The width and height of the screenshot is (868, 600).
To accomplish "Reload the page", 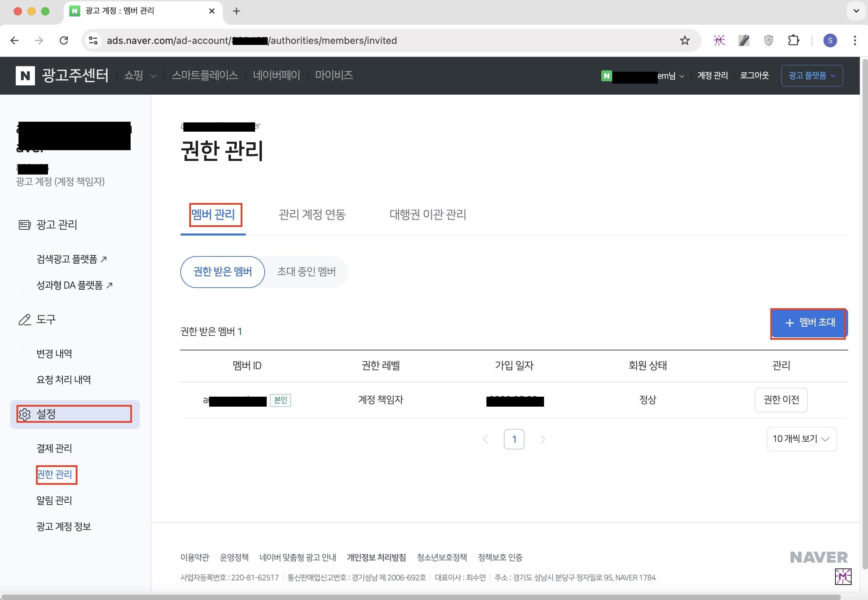I will coord(64,40).
